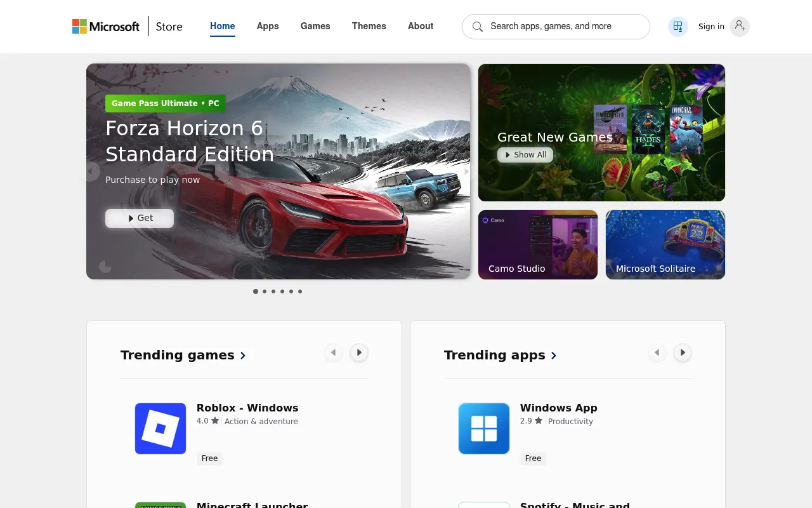Click the Action & adventure category text
Viewport: 812px width, 508px height.
(x=261, y=421)
